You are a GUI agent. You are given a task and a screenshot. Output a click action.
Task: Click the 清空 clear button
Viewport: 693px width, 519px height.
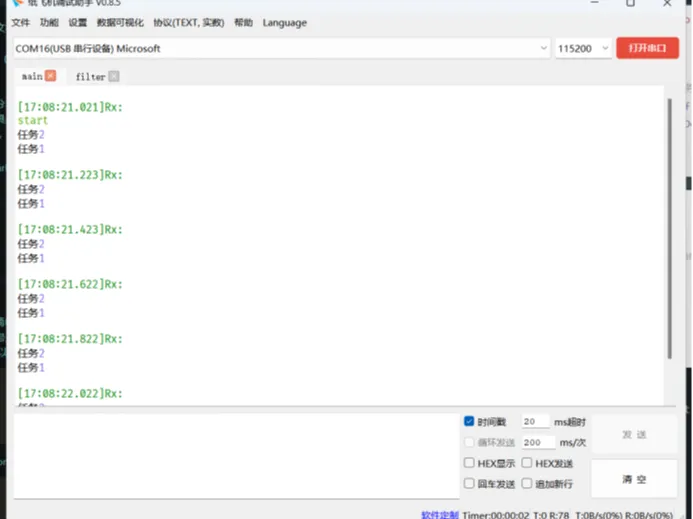point(634,479)
